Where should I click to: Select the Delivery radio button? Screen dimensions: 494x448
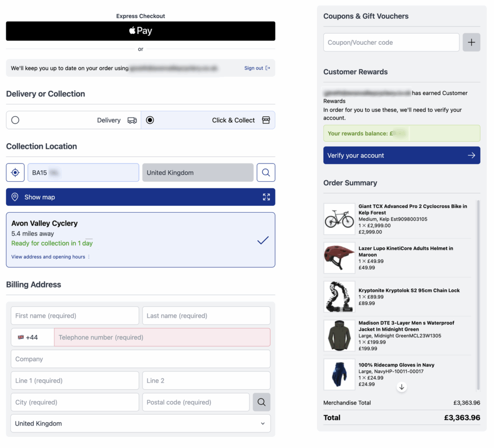point(15,120)
